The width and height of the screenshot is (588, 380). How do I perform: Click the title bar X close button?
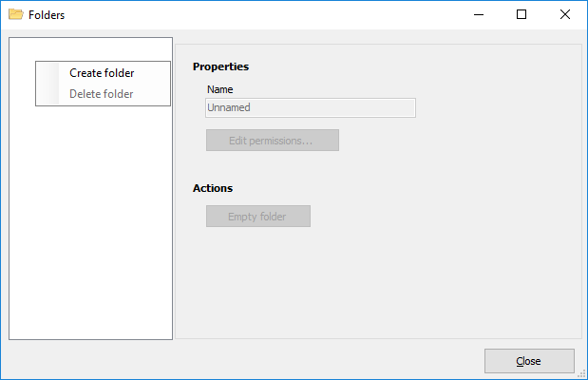(x=565, y=14)
